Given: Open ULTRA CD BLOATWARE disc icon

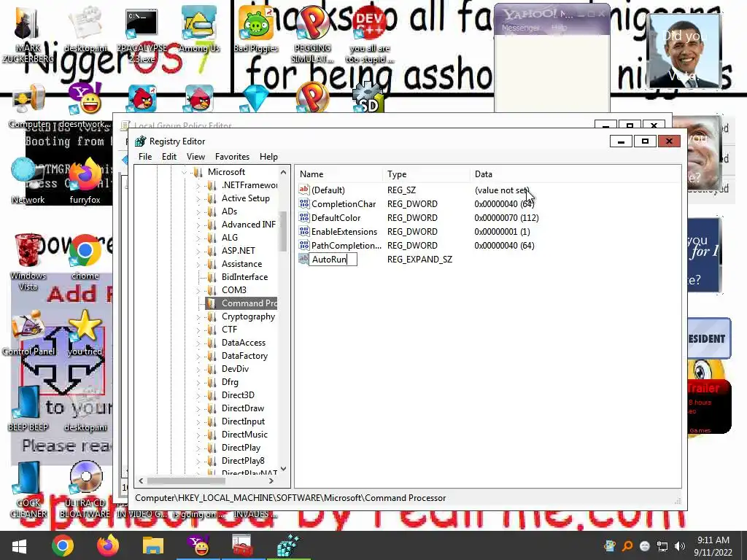Looking at the screenshot, I should pos(85,491).
